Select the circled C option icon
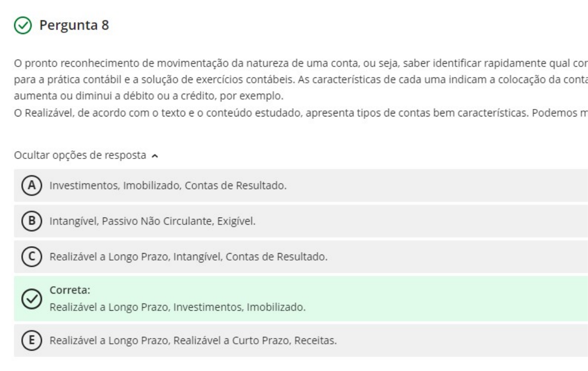This screenshot has height=371, width=588. (31, 257)
